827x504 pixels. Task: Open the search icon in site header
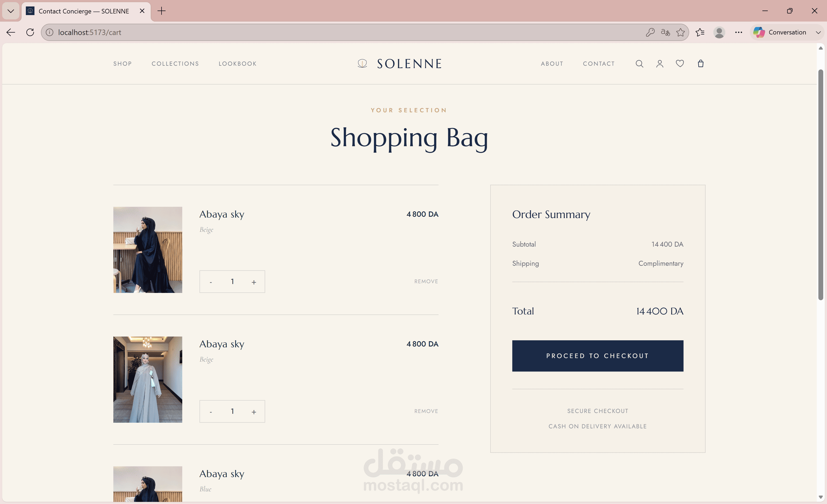click(639, 64)
